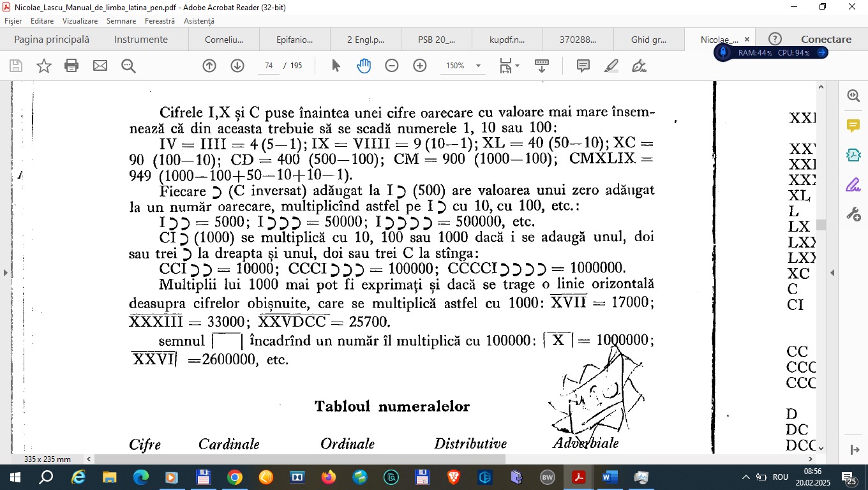This screenshot has height=490, width=868.
Task: Open the Windows Start menu
Action: point(15,477)
